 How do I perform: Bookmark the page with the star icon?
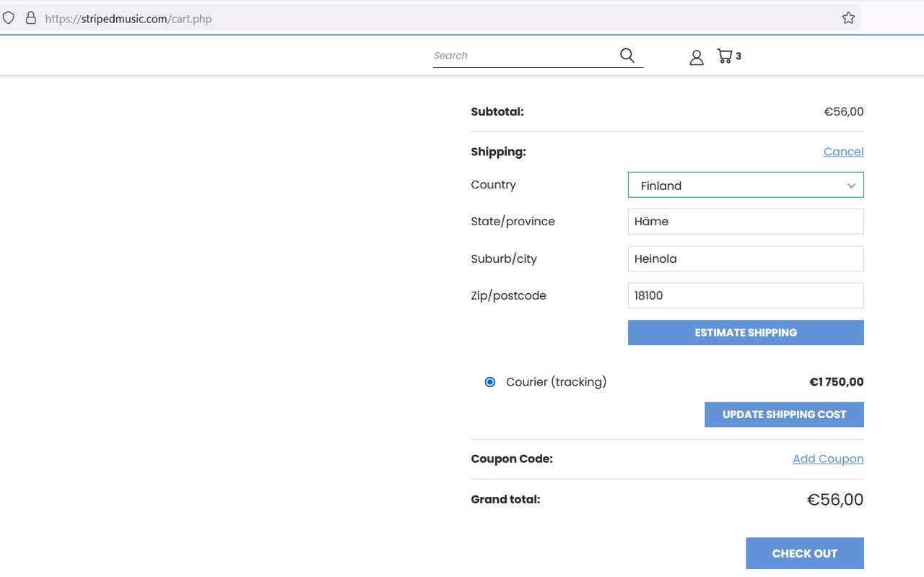[x=848, y=18]
